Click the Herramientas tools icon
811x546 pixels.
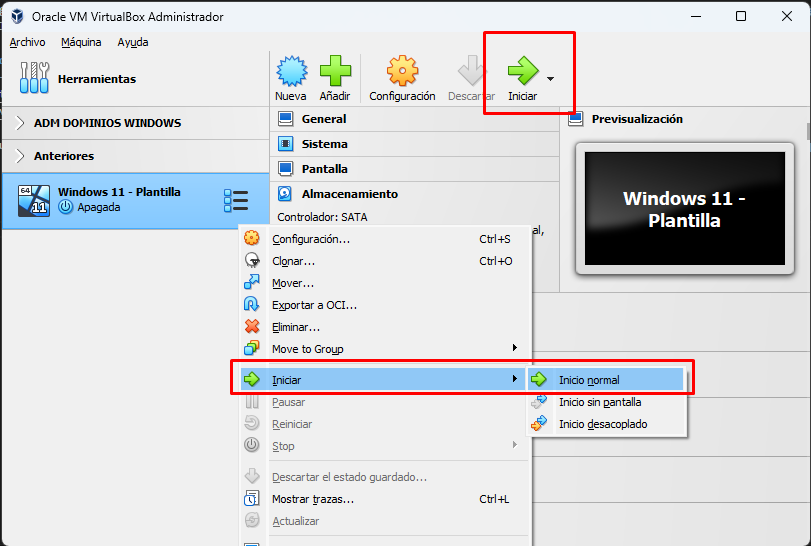35,78
